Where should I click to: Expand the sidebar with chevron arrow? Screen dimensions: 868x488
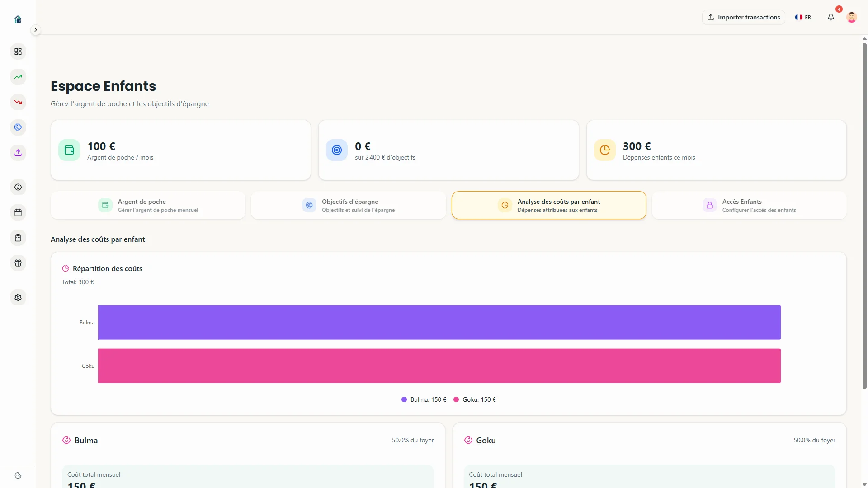(35, 30)
